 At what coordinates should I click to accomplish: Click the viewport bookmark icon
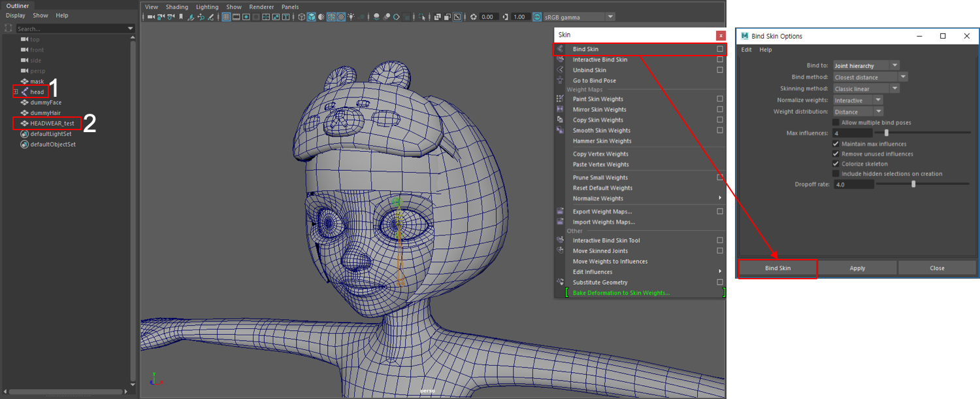click(x=181, y=17)
